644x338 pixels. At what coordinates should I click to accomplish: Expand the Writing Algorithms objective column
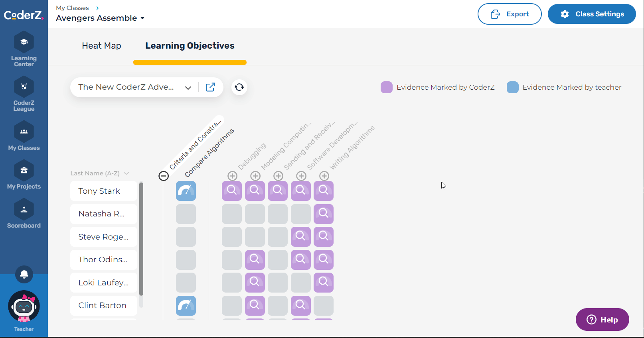[x=324, y=176]
